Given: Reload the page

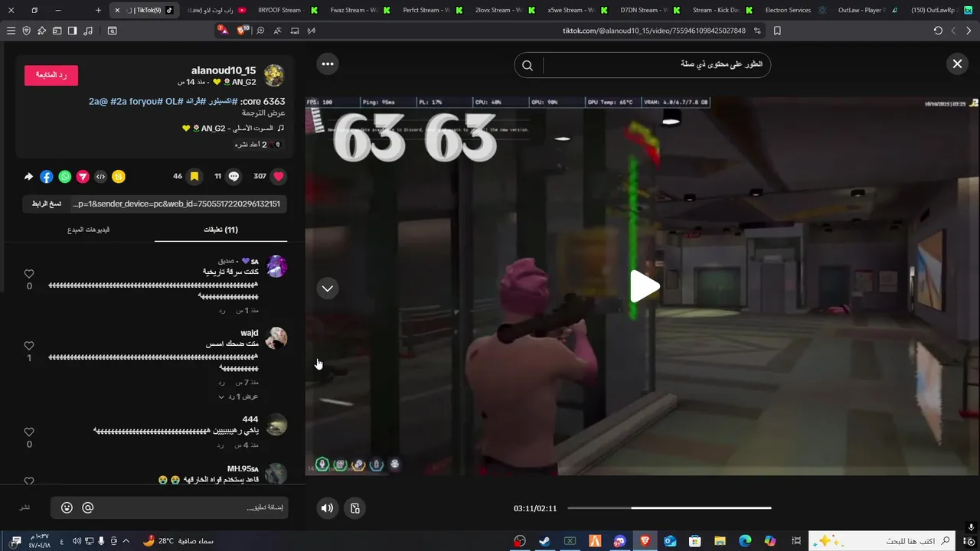Looking at the screenshot, I should pos(938,31).
